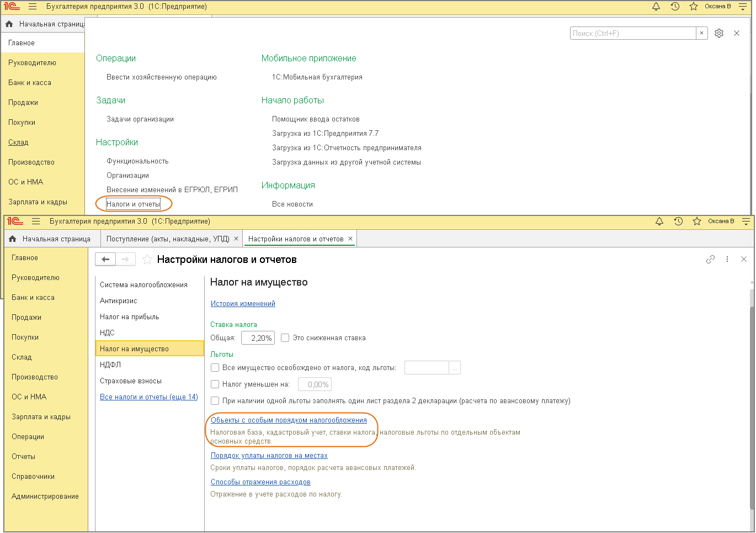The height and width of the screenshot is (533, 756).
Task: Open favorites star in upper title bar
Action: point(694,7)
